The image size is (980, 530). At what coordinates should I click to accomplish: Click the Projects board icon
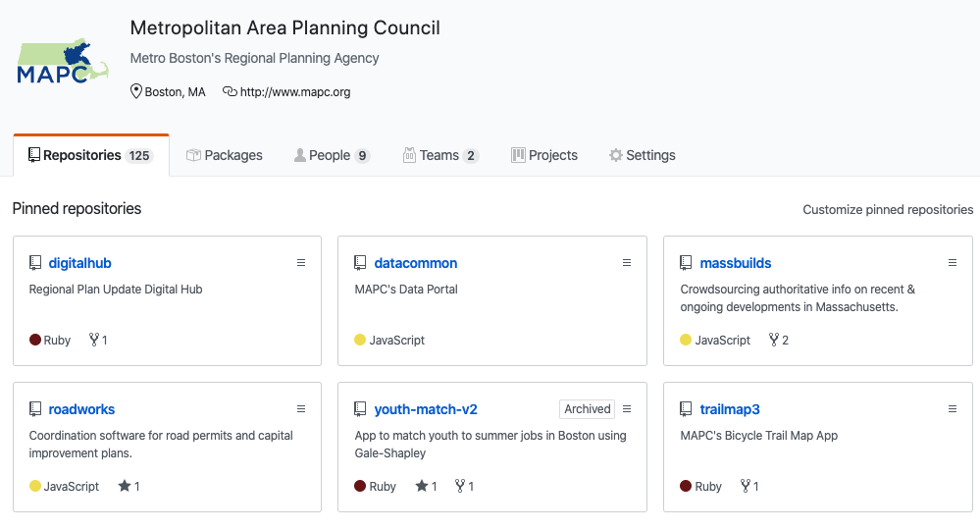coord(518,155)
